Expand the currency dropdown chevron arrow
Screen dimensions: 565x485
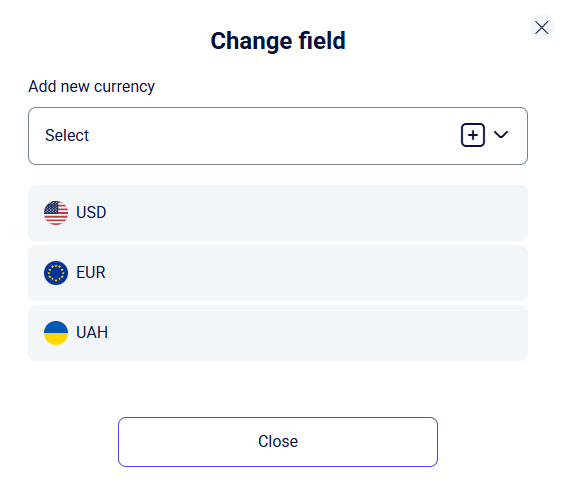(x=501, y=135)
